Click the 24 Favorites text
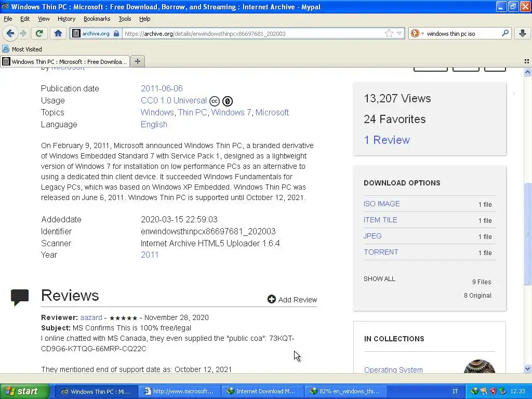Viewport: 532px width, 399px height. tap(395, 119)
